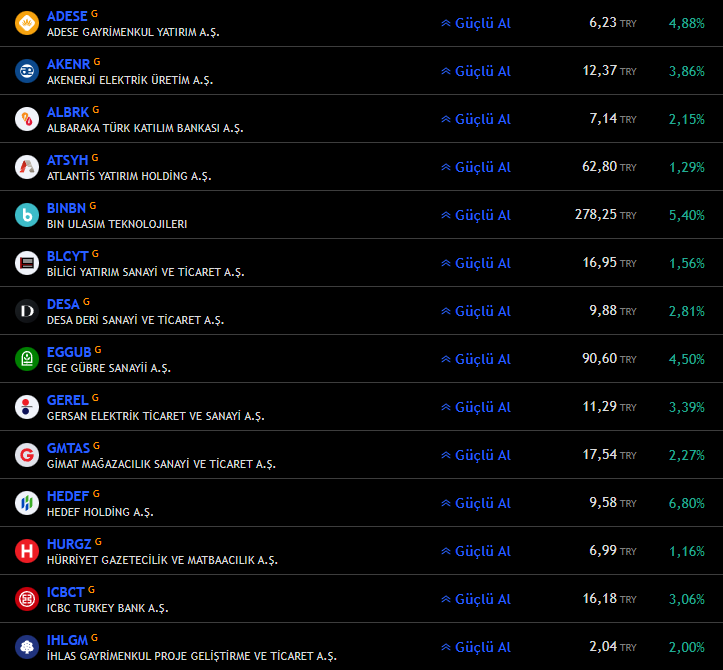Click the ATSYH company logo icon

tap(27, 167)
